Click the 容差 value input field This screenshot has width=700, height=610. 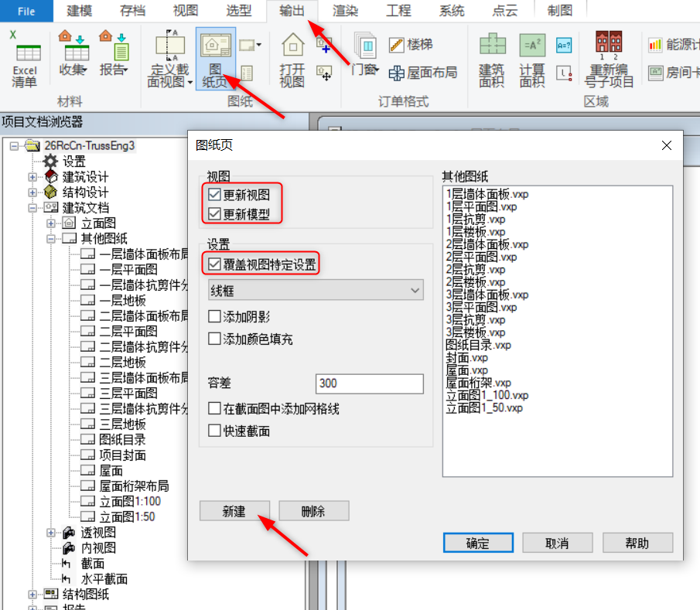click(369, 383)
